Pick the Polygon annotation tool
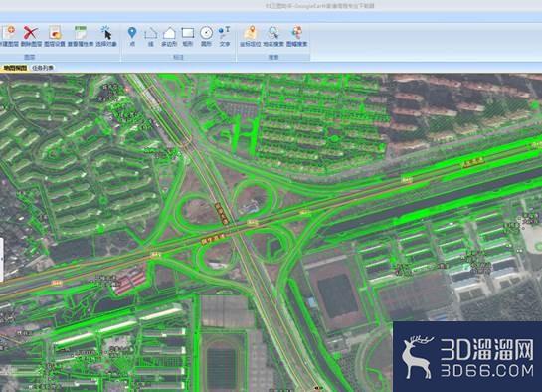This screenshot has width=542, height=392. point(169,36)
